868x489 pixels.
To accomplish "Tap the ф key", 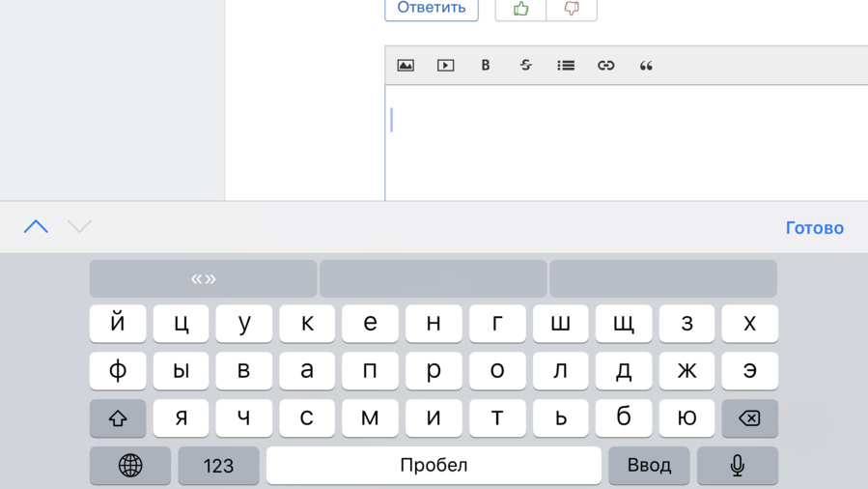I will click(x=118, y=370).
